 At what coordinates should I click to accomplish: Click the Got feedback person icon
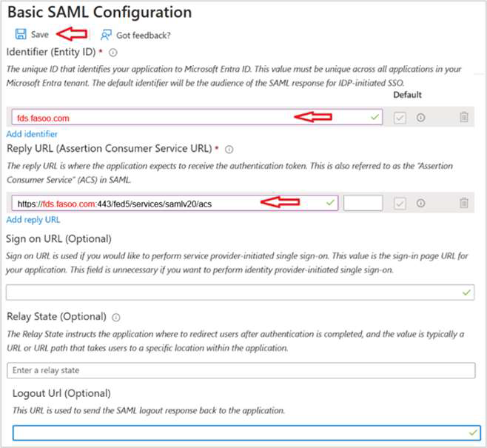[x=106, y=35]
